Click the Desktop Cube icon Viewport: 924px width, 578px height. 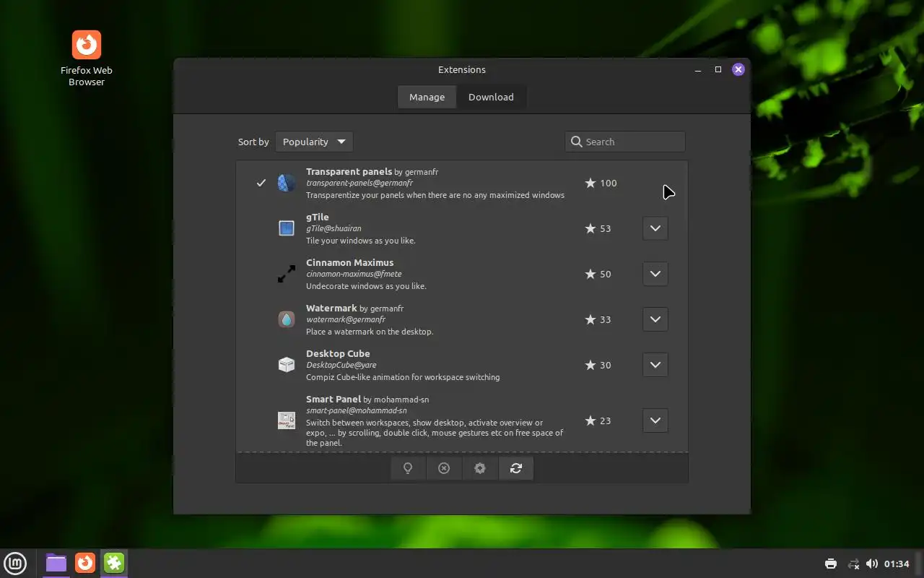(x=287, y=365)
